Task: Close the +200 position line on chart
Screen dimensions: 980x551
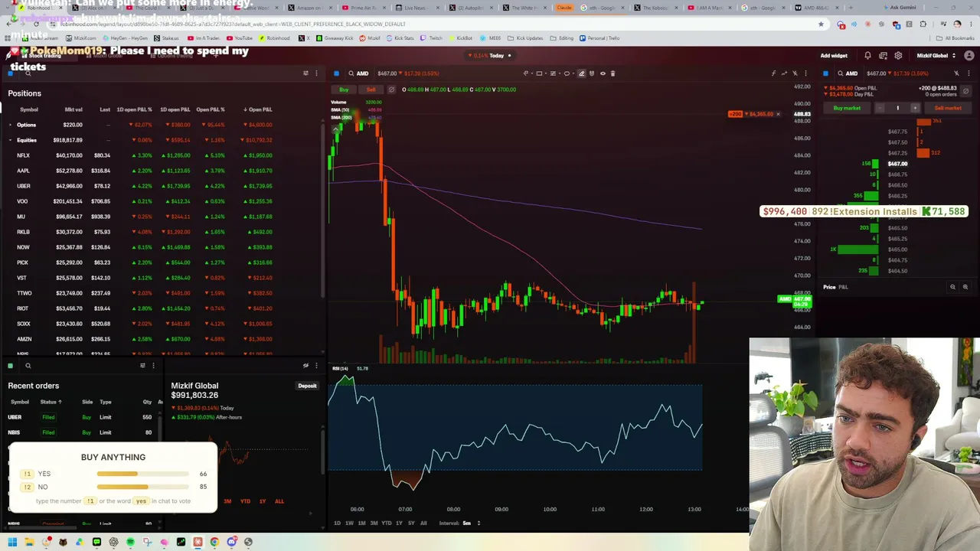Action: [x=778, y=114]
